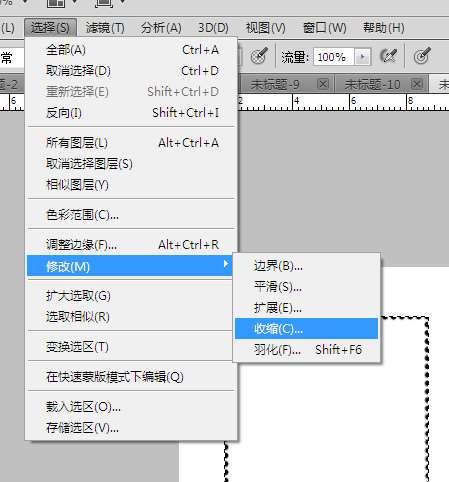Viewport: 449px width, 482px height.
Task: Close the 未标题-10 document tab
Action: [417, 84]
